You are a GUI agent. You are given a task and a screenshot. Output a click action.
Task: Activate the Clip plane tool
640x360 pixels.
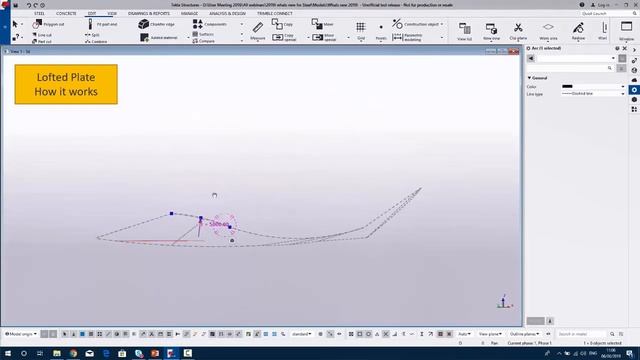click(x=518, y=31)
